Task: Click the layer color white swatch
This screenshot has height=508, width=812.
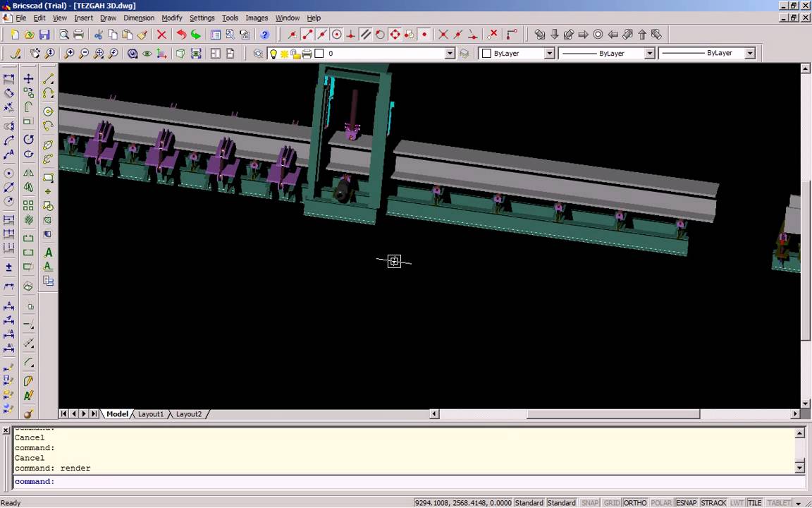Action: pyautogui.click(x=319, y=54)
